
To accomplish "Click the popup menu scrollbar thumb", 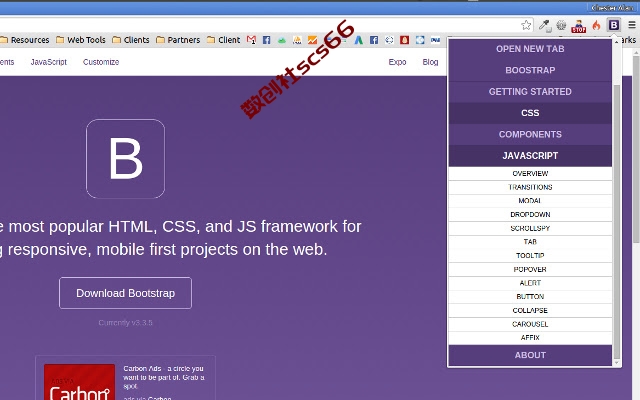I will [x=616, y=220].
